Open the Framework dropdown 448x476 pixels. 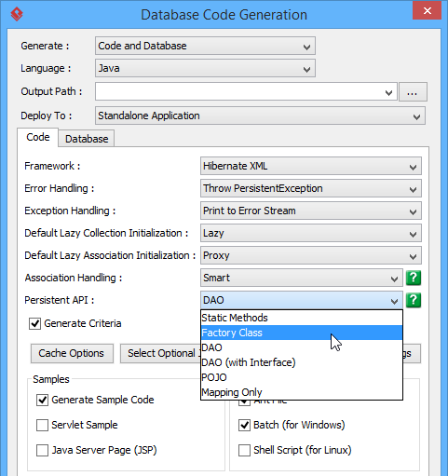311,166
